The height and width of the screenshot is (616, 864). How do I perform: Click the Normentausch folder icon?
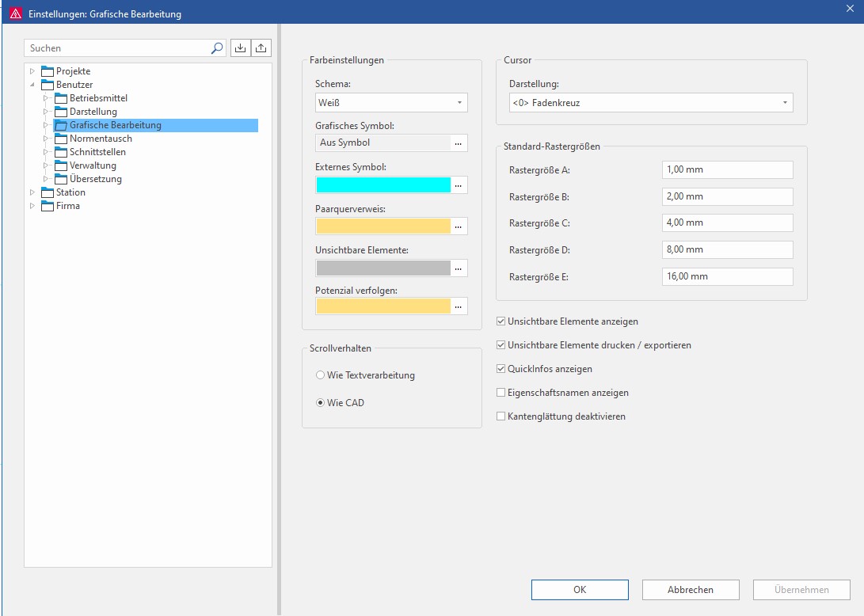[61, 139]
